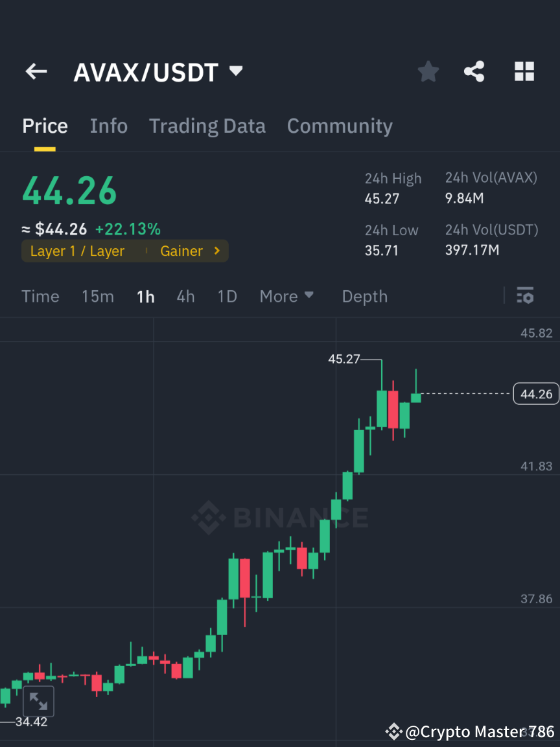The height and width of the screenshot is (747, 560).
Task: Share the AVAX/USDT chart
Action: tap(474, 71)
